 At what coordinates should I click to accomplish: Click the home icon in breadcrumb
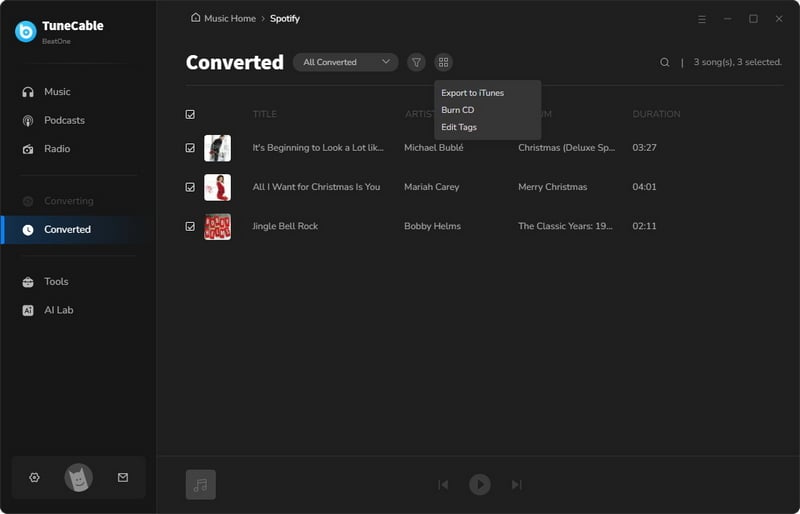pyautogui.click(x=195, y=18)
